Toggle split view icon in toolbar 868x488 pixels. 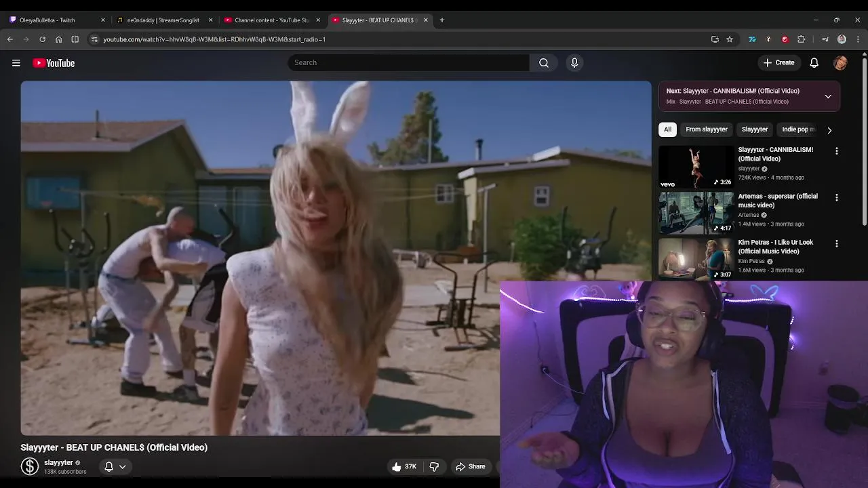75,39
